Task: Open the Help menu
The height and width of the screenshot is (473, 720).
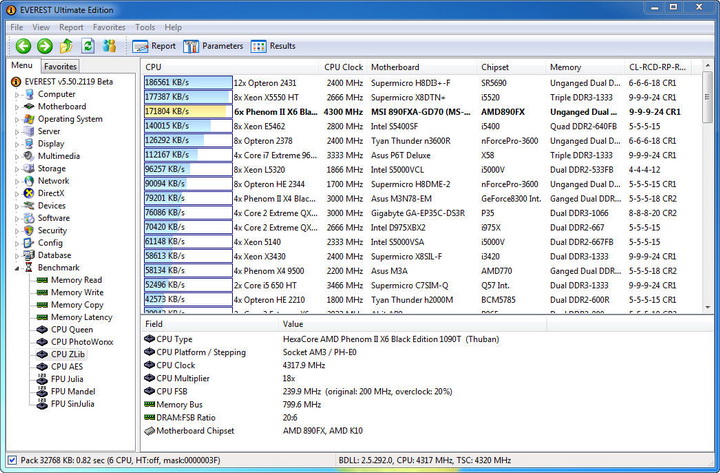Action: (x=173, y=28)
